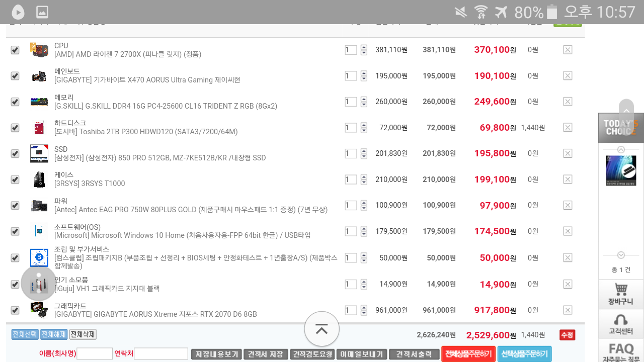The height and width of the screenshot is (362, 644).
Task: Uncheck the CPU item checkbox
Action: click(x=15, y=50)
